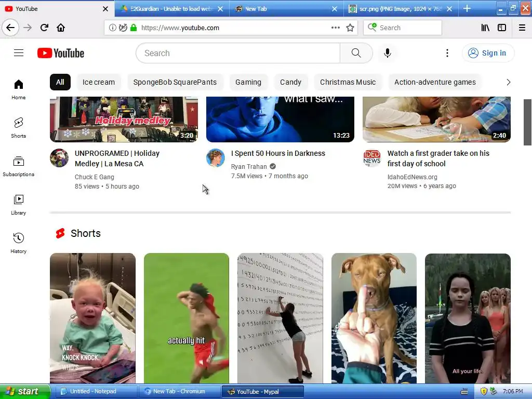Click Sign in button

click(488, 53)
